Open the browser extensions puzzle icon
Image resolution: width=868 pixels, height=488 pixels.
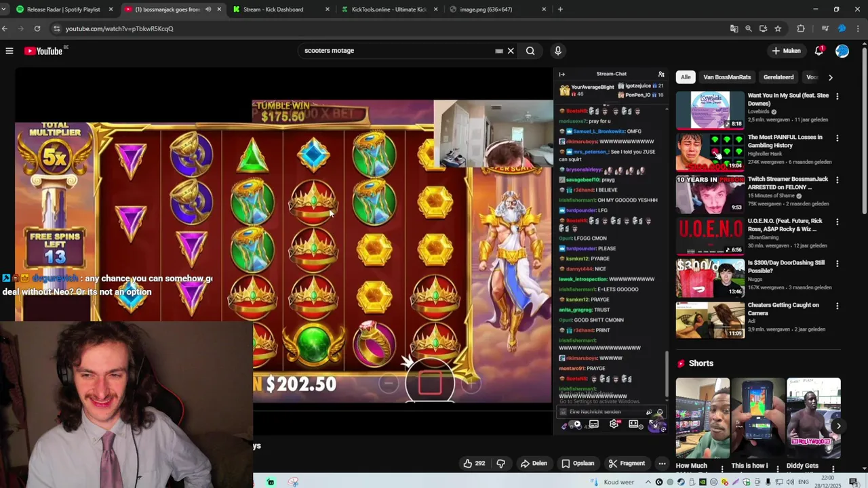801,28
